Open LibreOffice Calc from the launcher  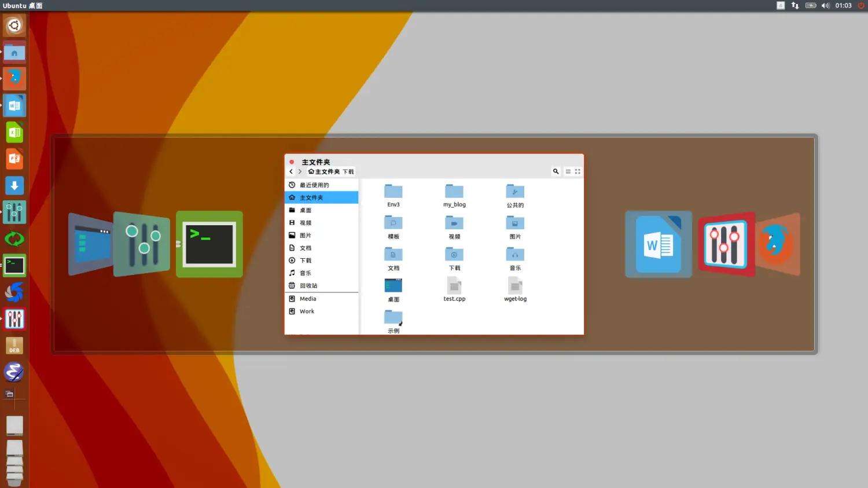(x=14, y=132)
